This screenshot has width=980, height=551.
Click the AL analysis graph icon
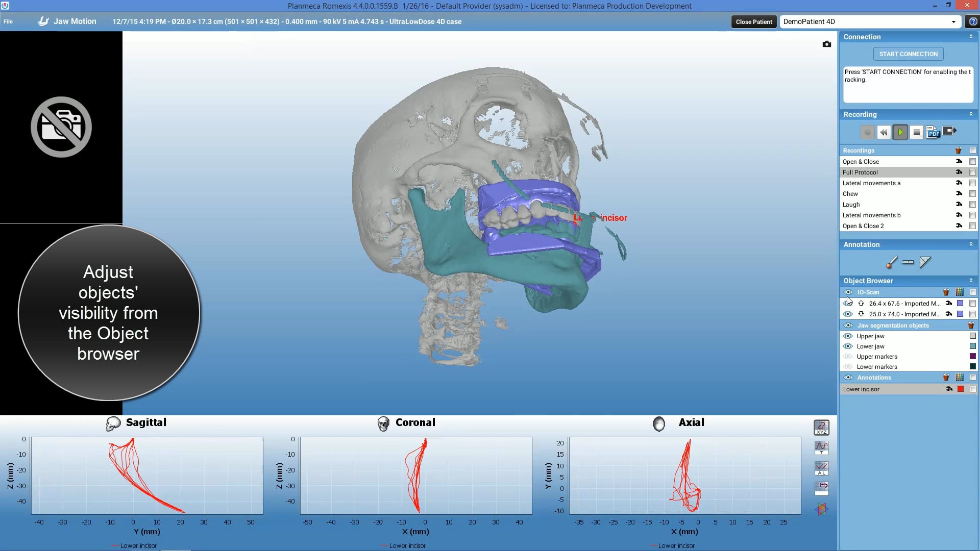822,468
